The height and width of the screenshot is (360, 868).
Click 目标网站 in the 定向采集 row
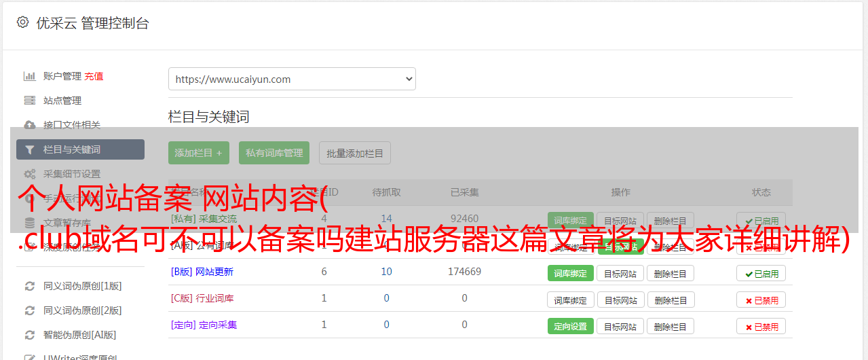click(x=620, y=326)
